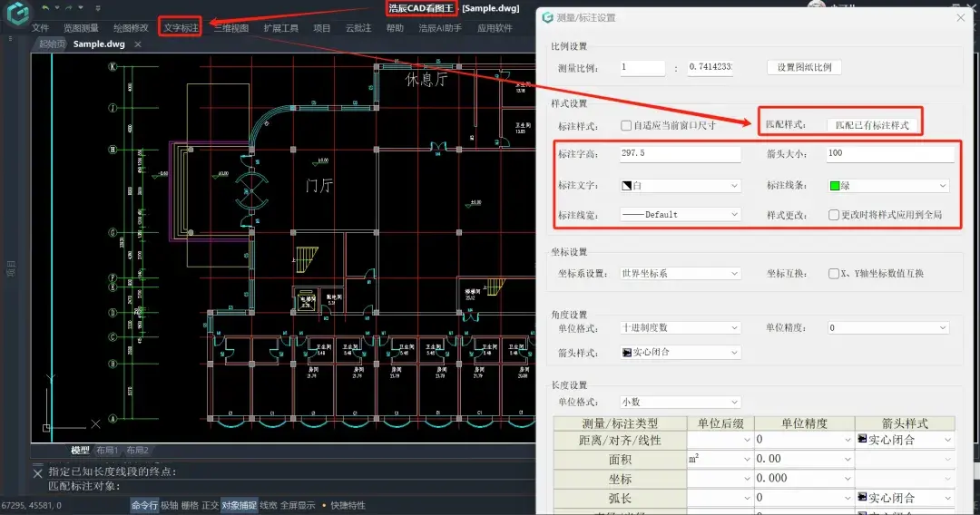Open the 三维视图 menu
The image size is (980, 515).
[230, 28]
